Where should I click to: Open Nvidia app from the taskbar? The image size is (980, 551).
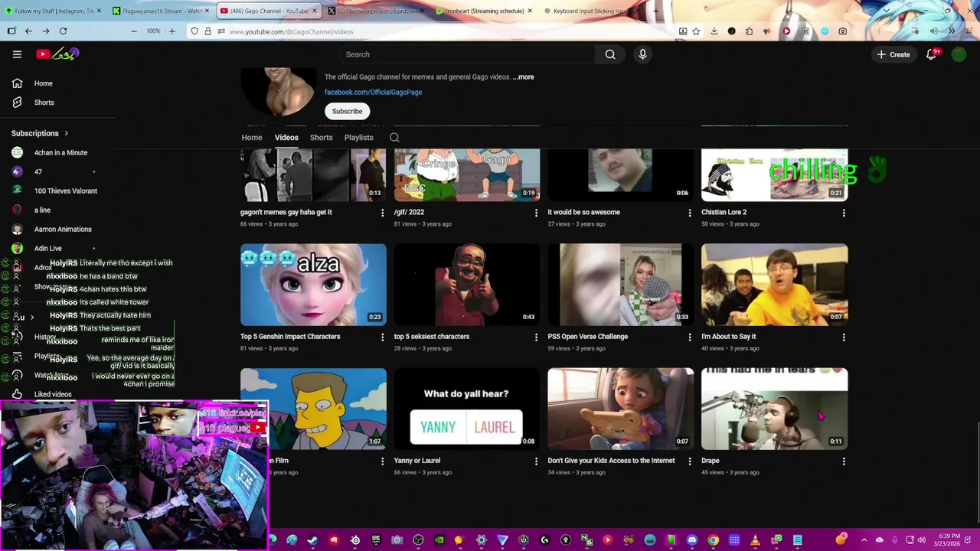(x=439, y=540)
